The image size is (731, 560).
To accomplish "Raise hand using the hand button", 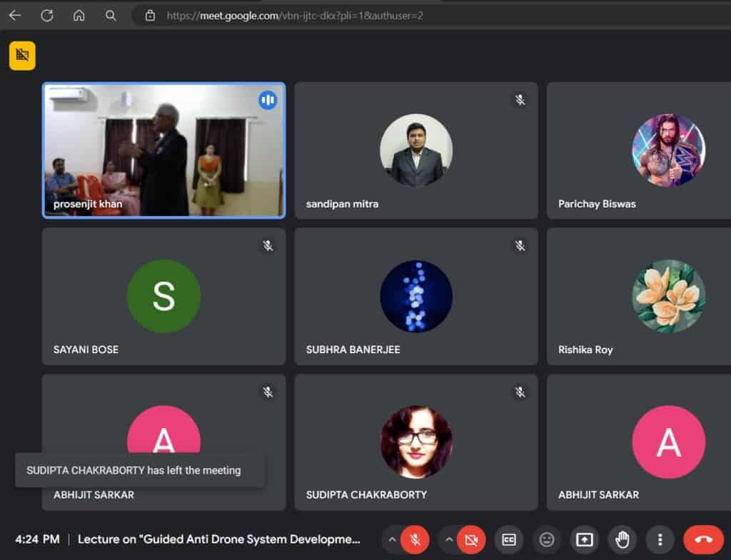I will coord(622,539).
